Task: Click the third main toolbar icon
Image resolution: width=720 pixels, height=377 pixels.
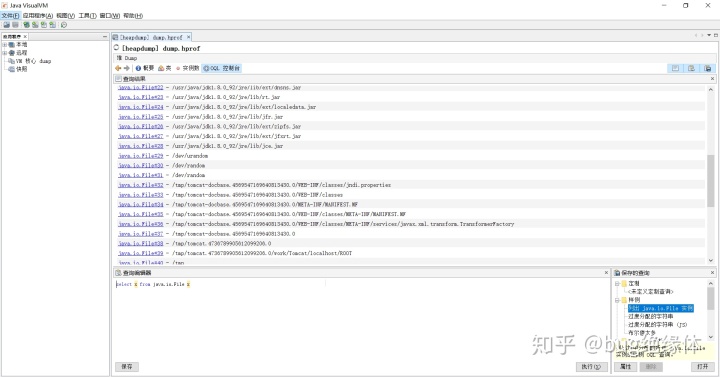Action: tap(26, 25)
